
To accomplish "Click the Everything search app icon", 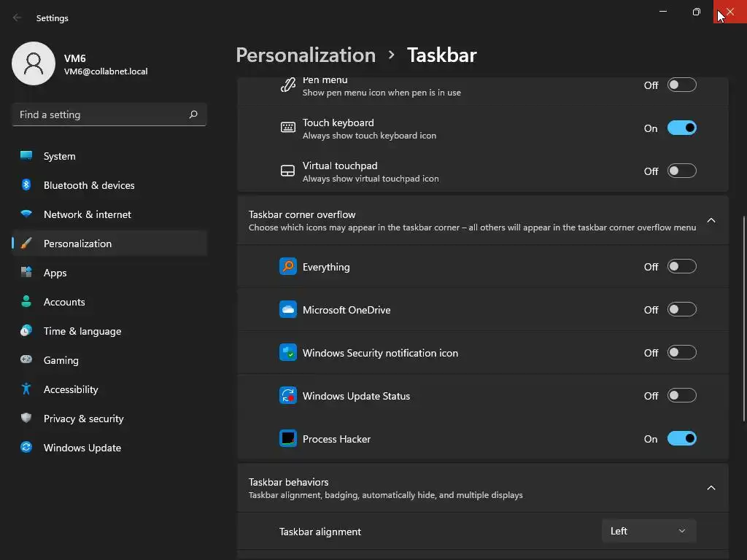I will point(288,267).
